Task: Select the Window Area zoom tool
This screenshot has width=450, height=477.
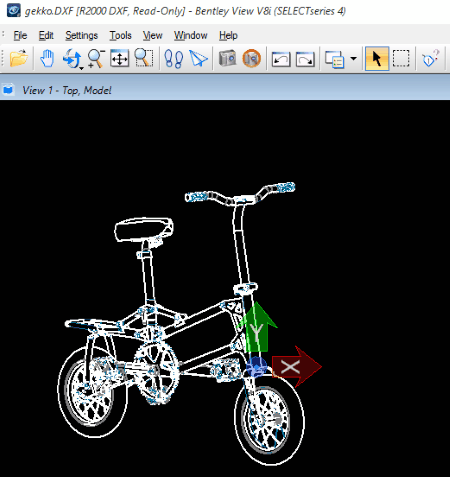Action: 144,59
